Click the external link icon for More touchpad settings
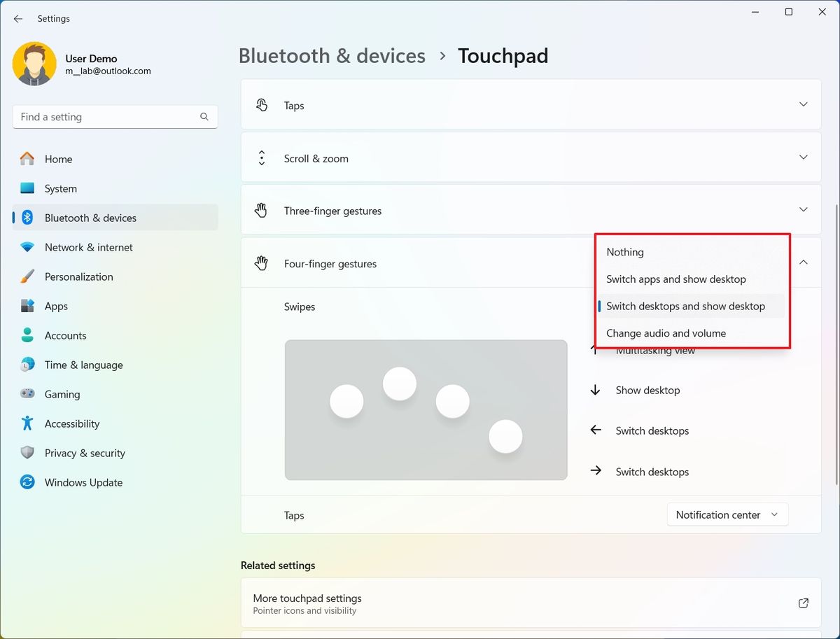 (803, 603)
